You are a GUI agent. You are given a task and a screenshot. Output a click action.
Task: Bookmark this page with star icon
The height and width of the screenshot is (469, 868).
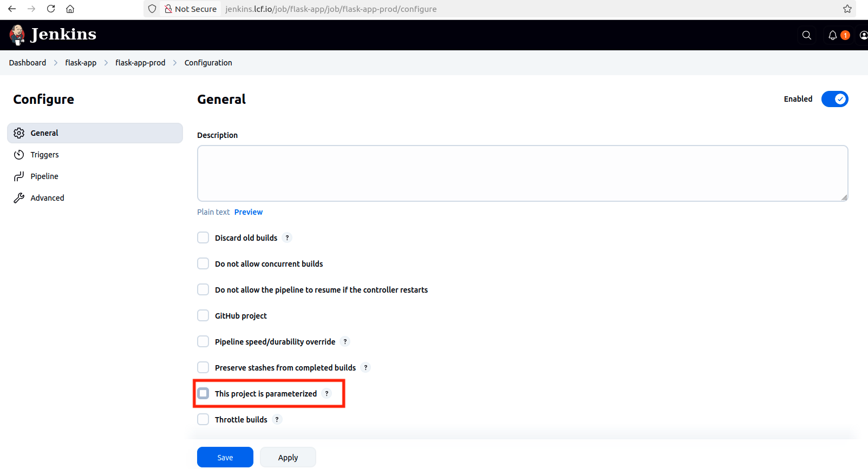point(847,9)
